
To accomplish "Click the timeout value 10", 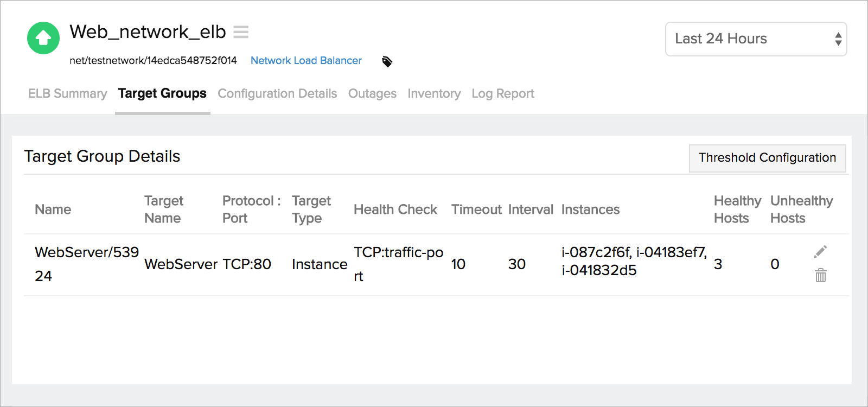I will [458, 264].
